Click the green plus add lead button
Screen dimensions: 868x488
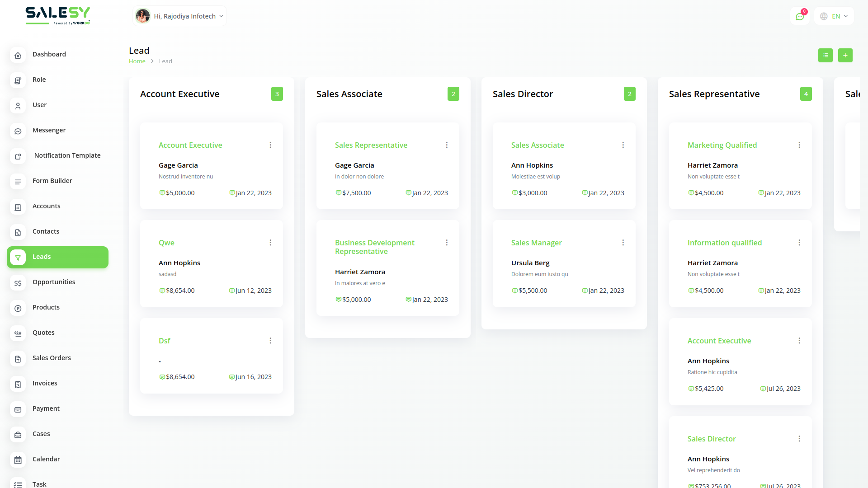click(845, 55)
